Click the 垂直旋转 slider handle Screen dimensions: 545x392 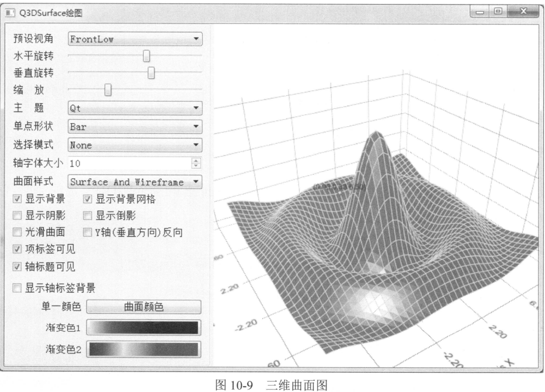151,72
